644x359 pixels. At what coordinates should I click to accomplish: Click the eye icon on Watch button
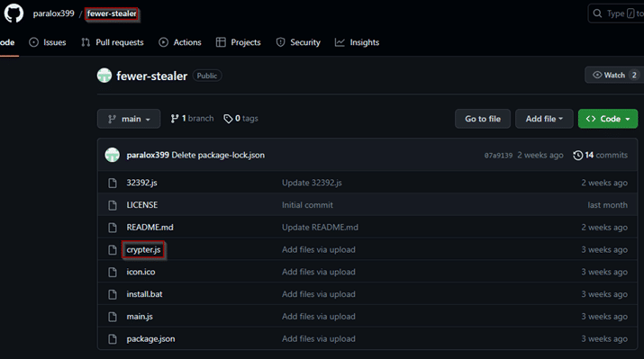coord(597,75)
